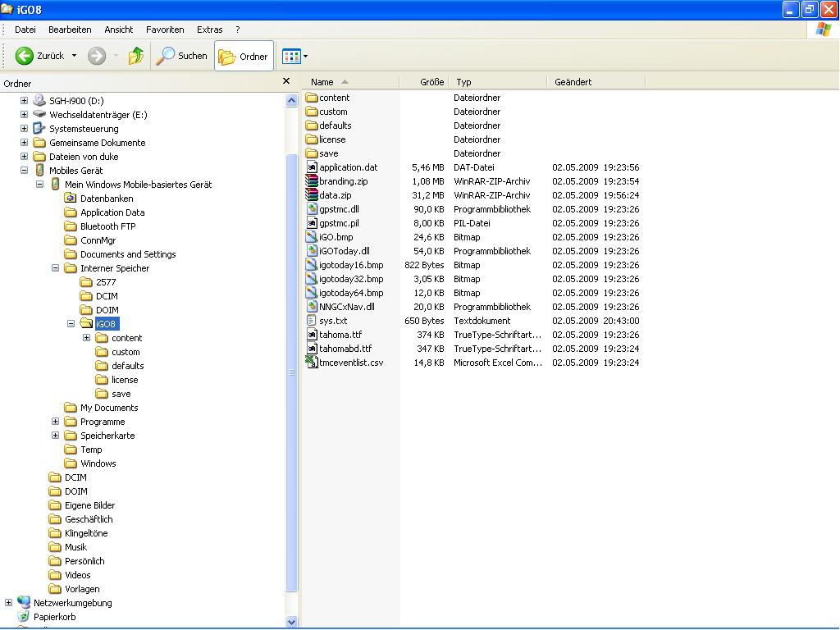This screenshot has height=630, width=840.
Task: Go back with the Zurück arrow
Action: [x=24, y=56]
